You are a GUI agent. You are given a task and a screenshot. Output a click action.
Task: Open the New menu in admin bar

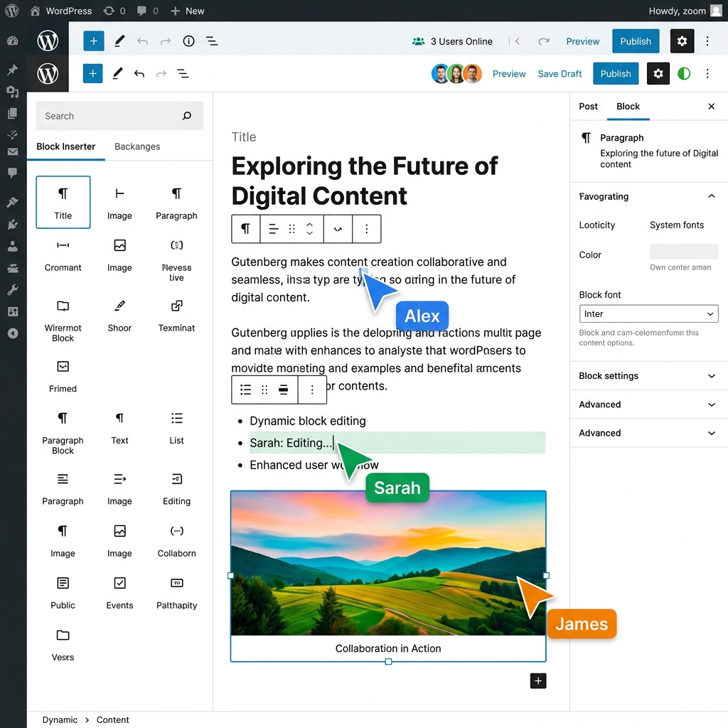pyautogui.click(x=187, y=11)
